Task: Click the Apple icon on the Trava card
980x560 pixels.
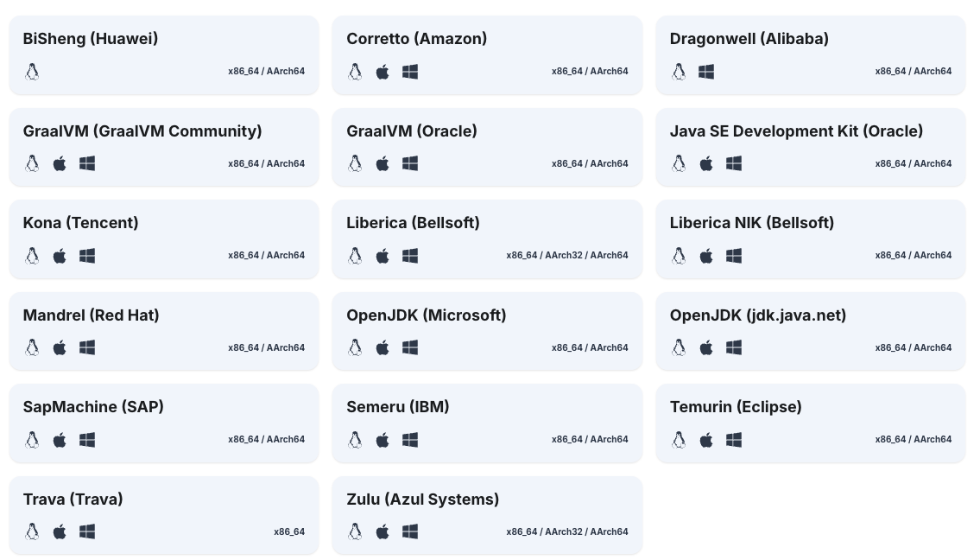Action: (60, 531)
